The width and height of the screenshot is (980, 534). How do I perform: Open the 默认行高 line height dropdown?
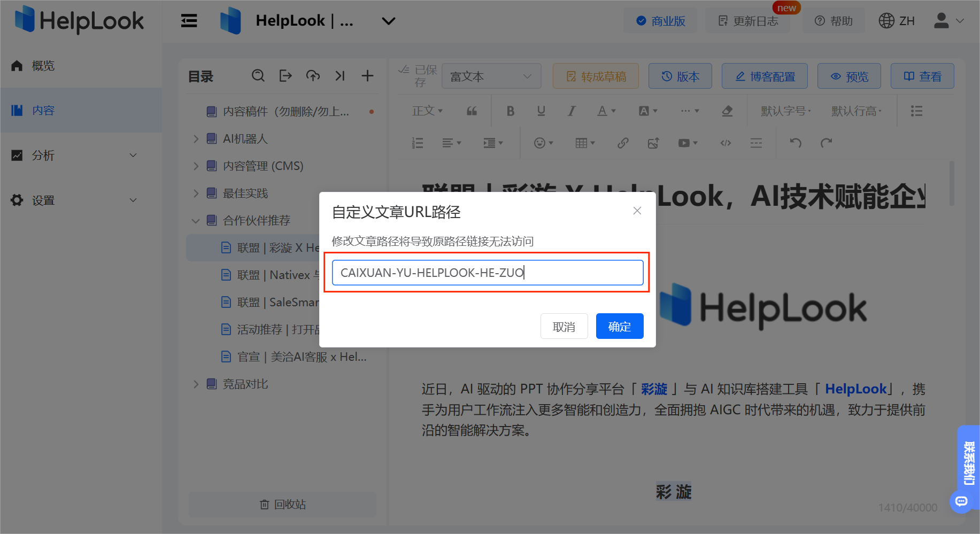[x=856, y=111]
